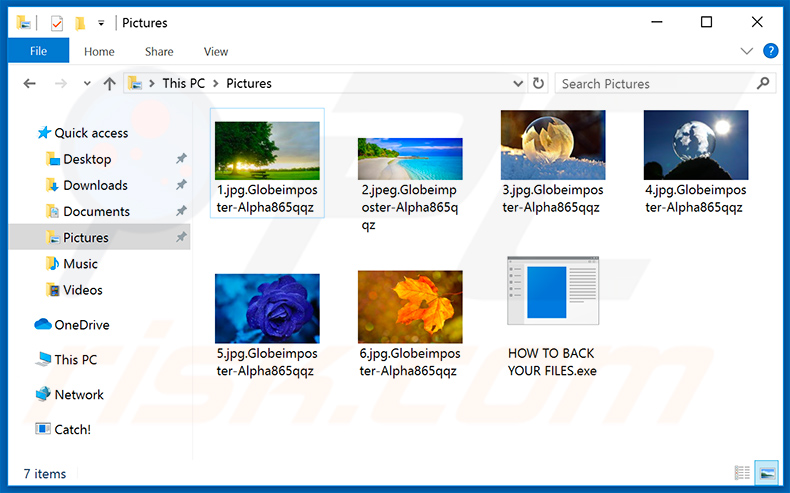Click the New folder icon in title bar
Image resolution: width=790 pixels, height=493 pixels.
click(80, 23)
